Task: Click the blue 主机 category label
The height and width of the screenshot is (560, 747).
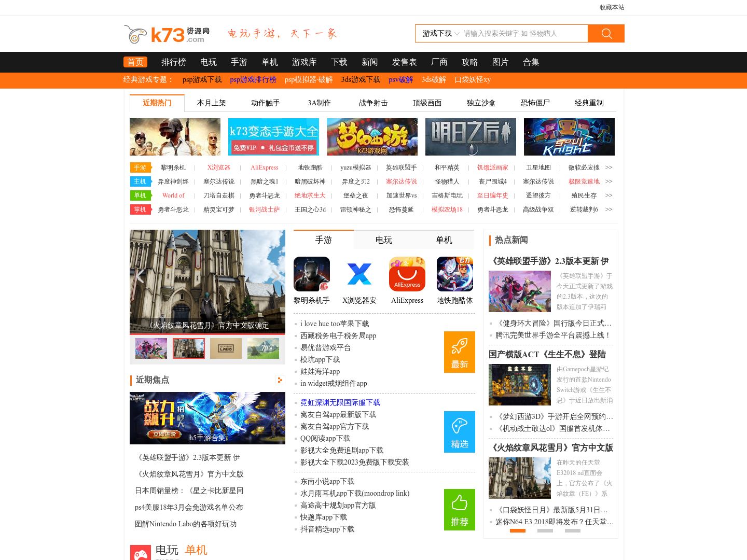Action: point(140,181)
